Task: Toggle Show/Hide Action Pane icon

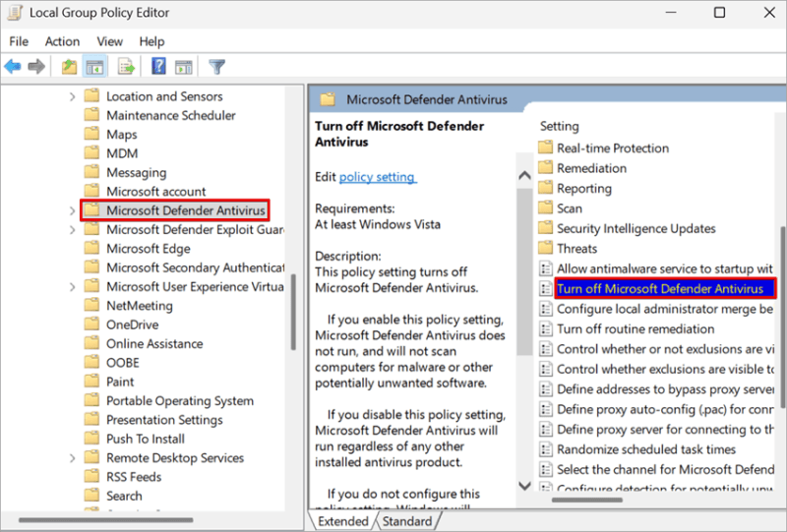Action: tap(183, 66)
